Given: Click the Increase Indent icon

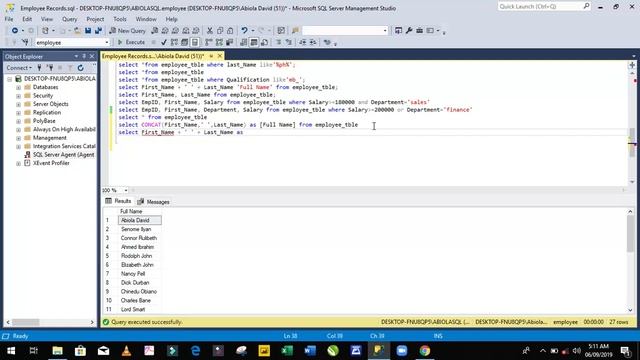Looking at the screenshot, I should [x=313, y=42].
